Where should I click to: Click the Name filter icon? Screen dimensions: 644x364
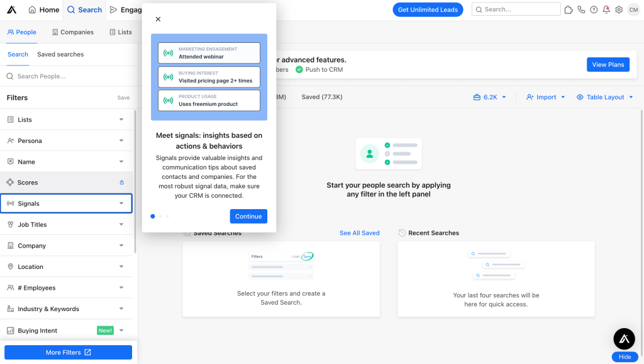11,162
